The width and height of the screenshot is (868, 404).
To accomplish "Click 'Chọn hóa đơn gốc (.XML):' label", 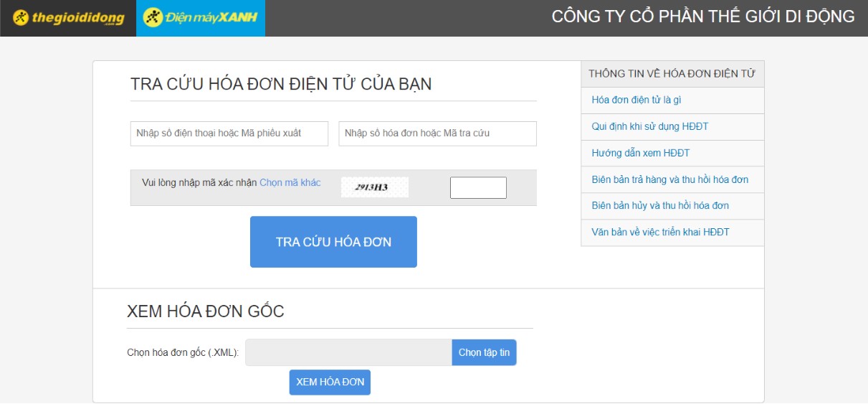I will [x=183, y=352].
